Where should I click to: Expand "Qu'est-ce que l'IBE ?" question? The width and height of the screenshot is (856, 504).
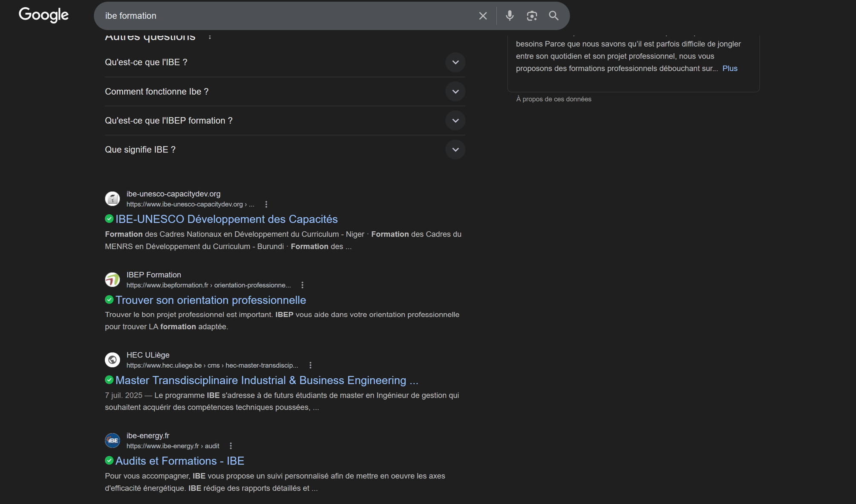(455, 62)
